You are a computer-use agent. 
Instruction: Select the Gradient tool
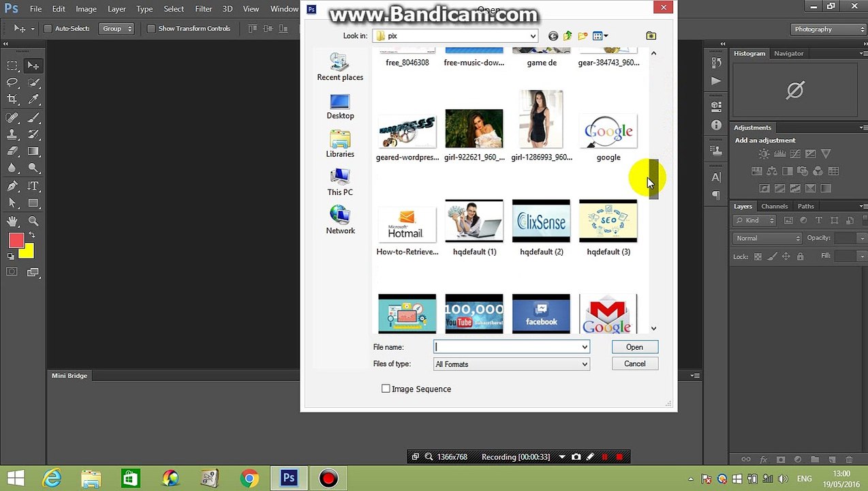pyautogui.click(x=33, y=151)
